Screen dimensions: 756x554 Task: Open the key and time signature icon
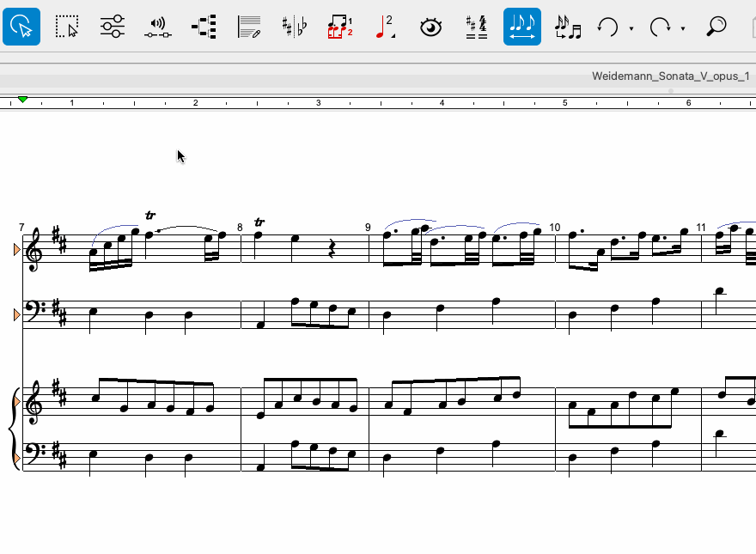tap(476, 27)
